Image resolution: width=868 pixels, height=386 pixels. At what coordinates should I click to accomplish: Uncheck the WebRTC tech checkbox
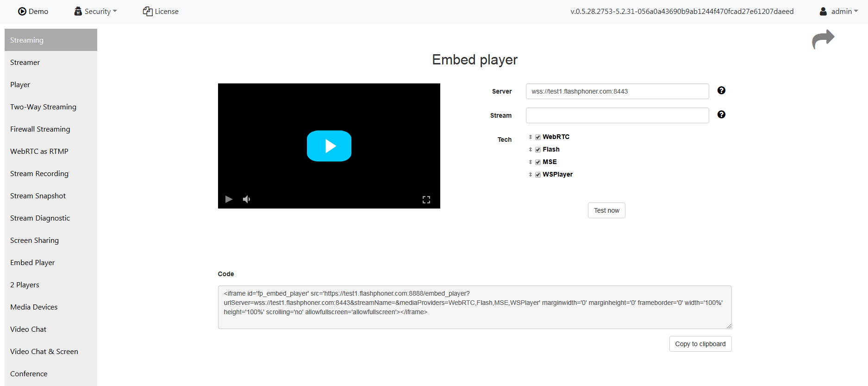click(538, 137)
